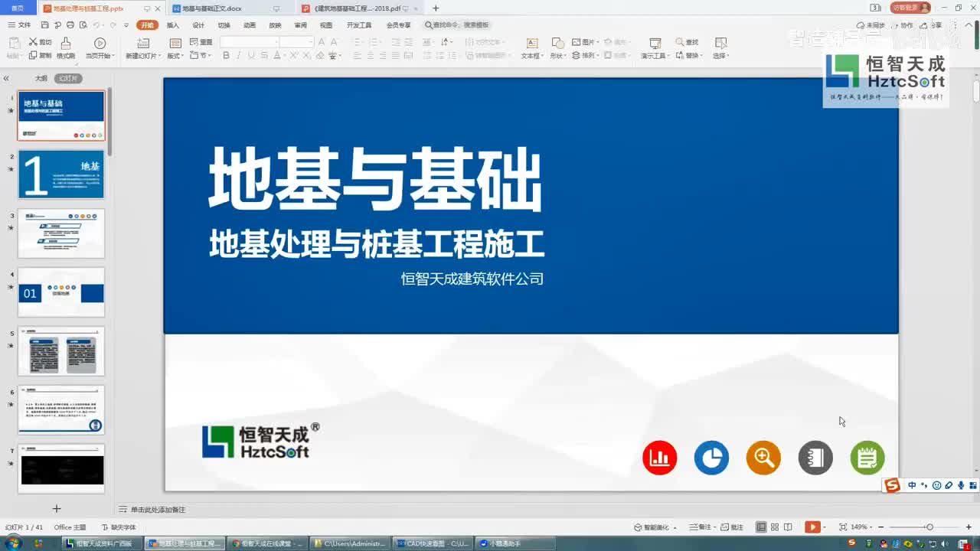Image resolution: width=980 pixels, height=551 pixels.
Task: Click the Share (分享) button
Action: (x=933, y=25)
